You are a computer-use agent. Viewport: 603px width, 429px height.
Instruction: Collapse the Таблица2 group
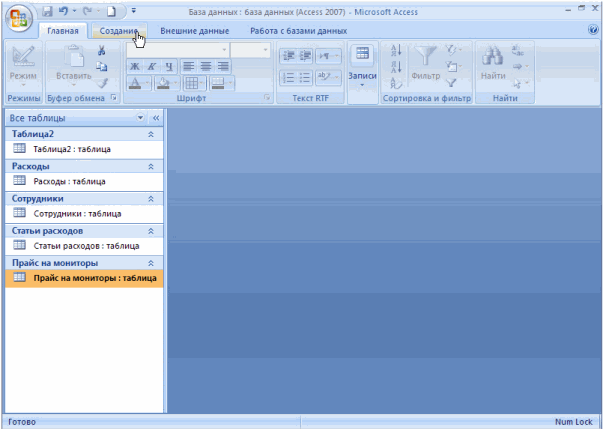click(151, 134)
